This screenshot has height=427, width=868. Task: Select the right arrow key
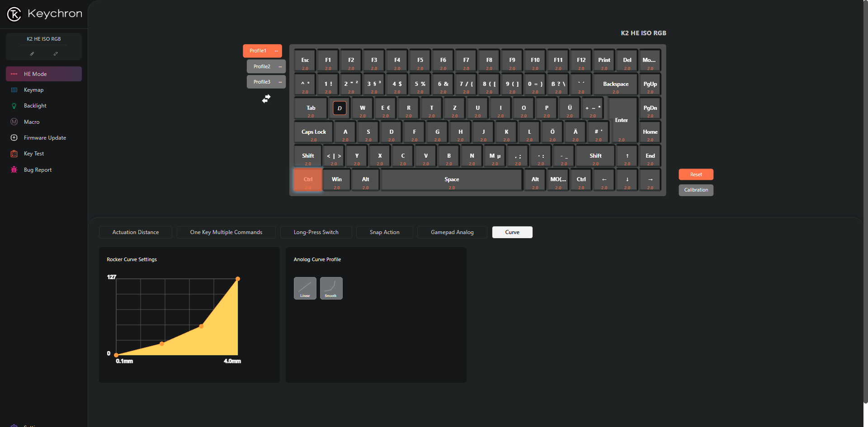coord(650,180)
